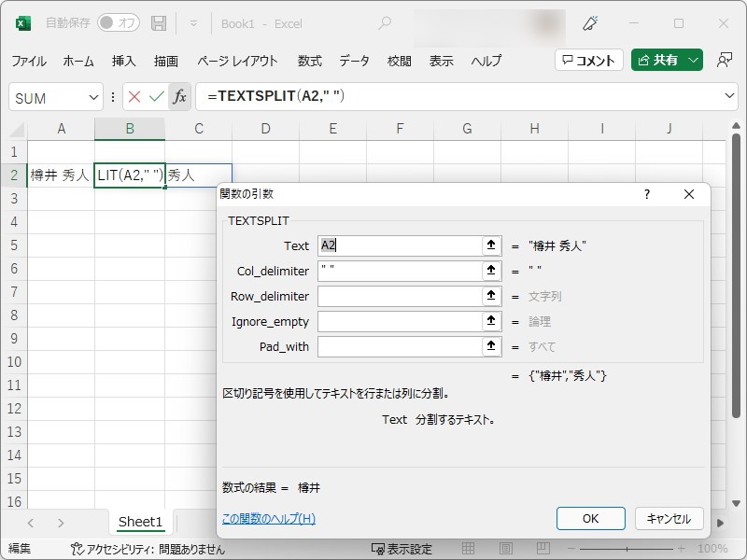
Task: Switch to the データ ribbon tab
Action: click(355, 61)
